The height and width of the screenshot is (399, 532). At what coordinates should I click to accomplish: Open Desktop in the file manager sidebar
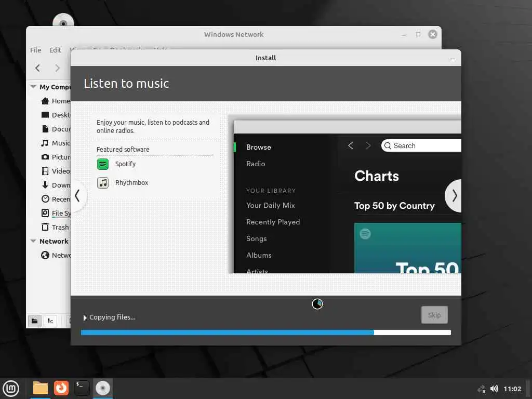tap(56, 115)
